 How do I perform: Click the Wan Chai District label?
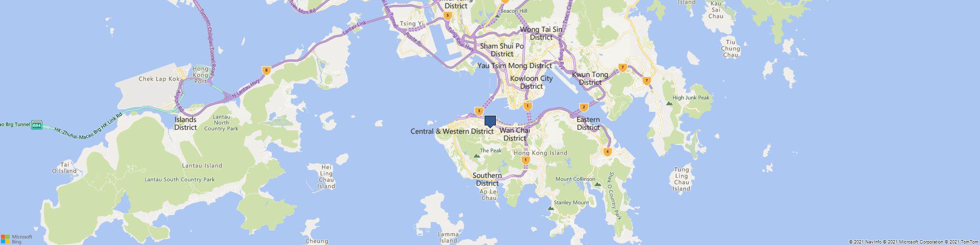coord(514,134)
